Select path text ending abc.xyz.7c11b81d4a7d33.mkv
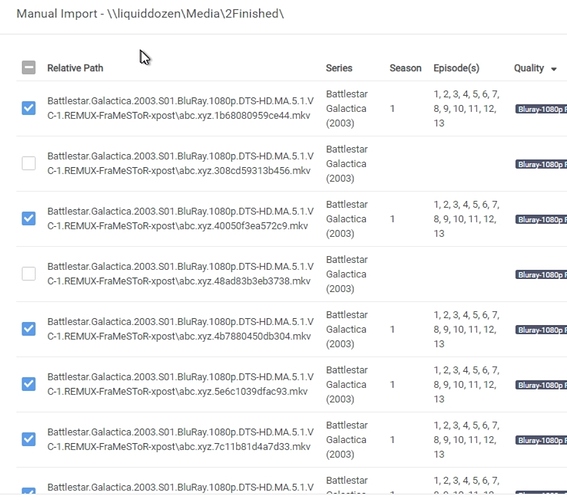567x500 pixels. click(180, 439)
